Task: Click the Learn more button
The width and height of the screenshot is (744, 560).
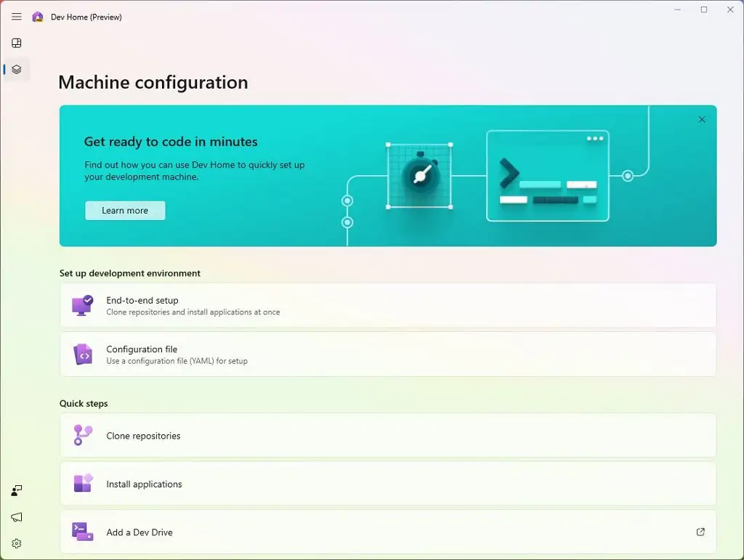Action: (124, 211)
